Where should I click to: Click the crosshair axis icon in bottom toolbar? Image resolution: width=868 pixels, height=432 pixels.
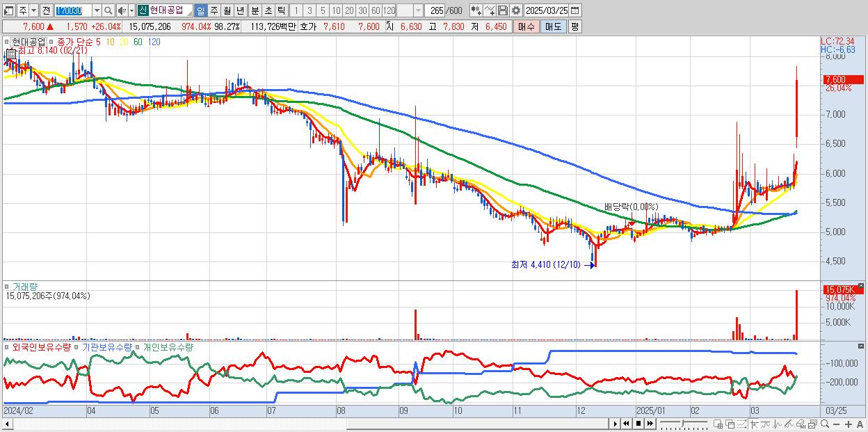[755, 424]
